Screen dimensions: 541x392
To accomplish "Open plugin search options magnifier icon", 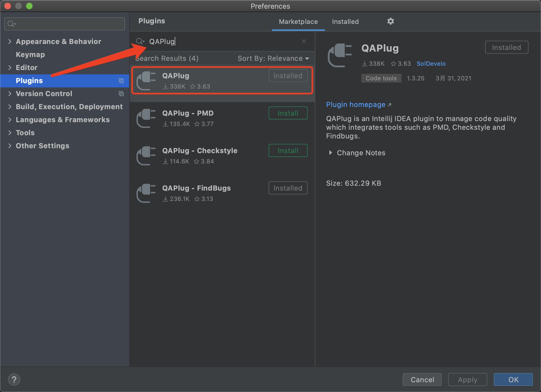I will click(140, 41).
